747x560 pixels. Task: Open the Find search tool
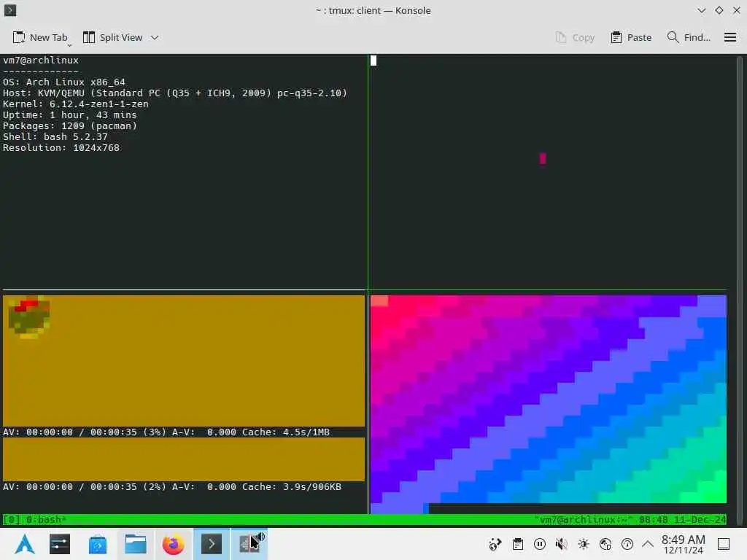(689, 37)
